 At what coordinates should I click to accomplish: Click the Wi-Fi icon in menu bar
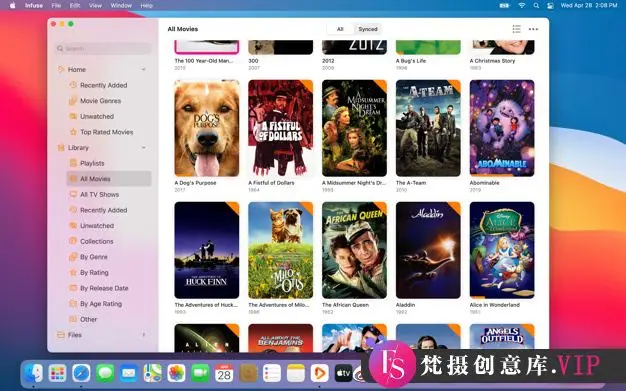tap(521, 6)
